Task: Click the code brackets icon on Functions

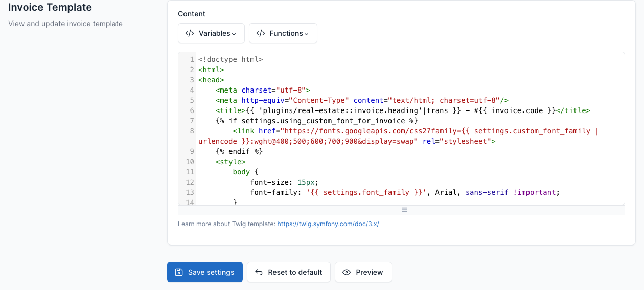Action: 261,33
